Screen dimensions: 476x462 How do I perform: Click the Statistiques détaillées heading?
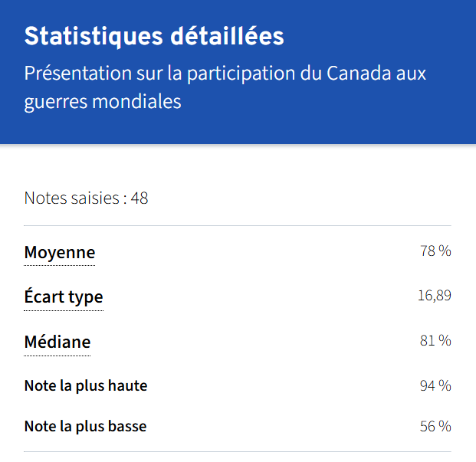click(x=154, y=36)
